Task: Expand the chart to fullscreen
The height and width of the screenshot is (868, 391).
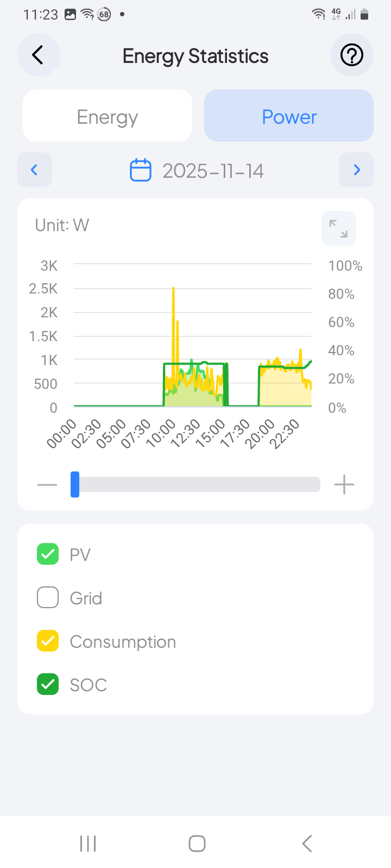Action: 339,228
